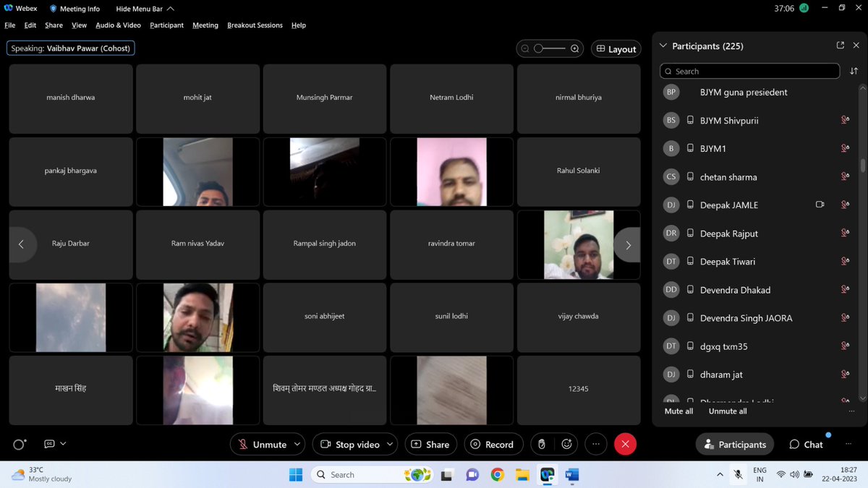Click the participants list scrollbar
Screen dimensions: 868x488
(862, 166)
